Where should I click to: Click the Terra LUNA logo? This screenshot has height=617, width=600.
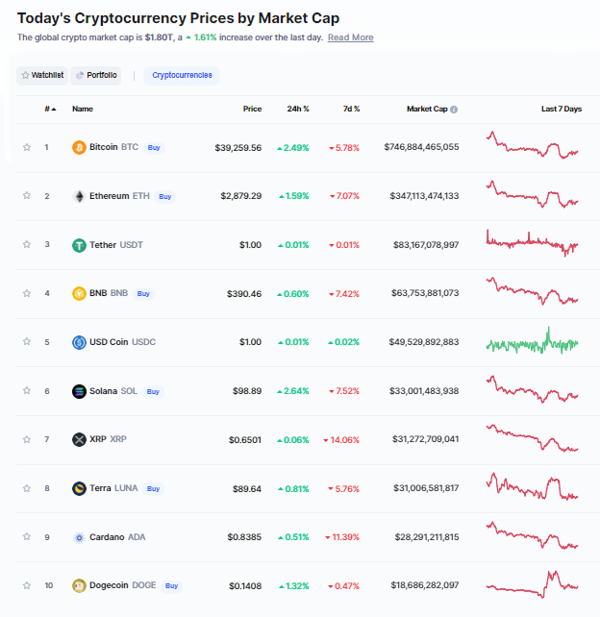pos(79,489)
